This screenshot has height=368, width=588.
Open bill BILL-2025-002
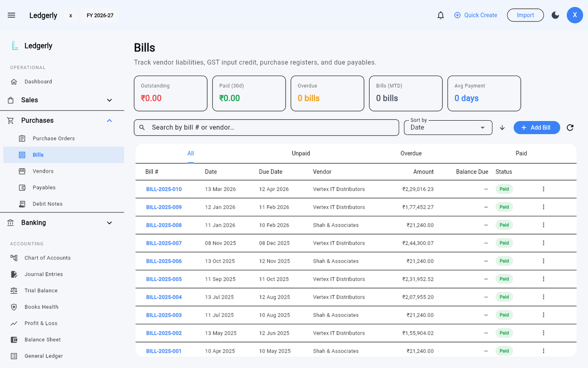164,333
